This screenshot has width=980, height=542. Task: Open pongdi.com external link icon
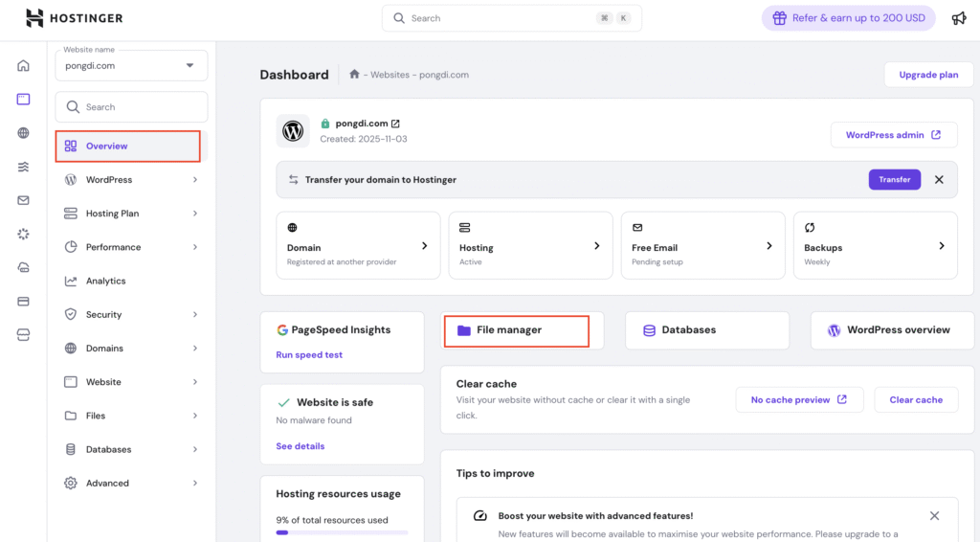coord(395,124)
